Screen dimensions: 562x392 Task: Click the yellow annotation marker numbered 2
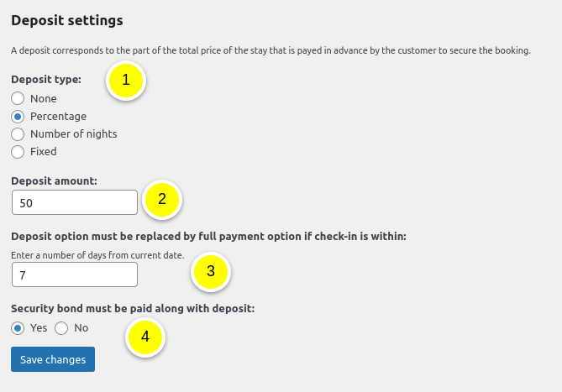click(x=162, y=200)
